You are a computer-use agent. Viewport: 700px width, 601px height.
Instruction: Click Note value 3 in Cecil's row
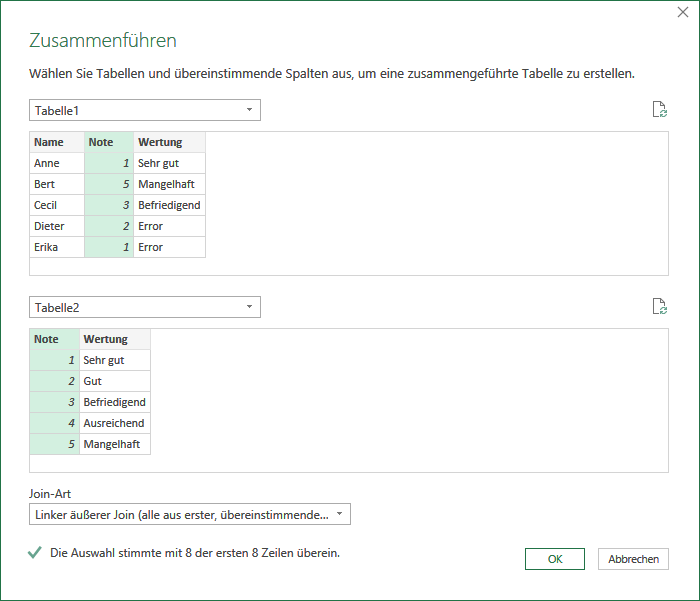coord(109,205)
